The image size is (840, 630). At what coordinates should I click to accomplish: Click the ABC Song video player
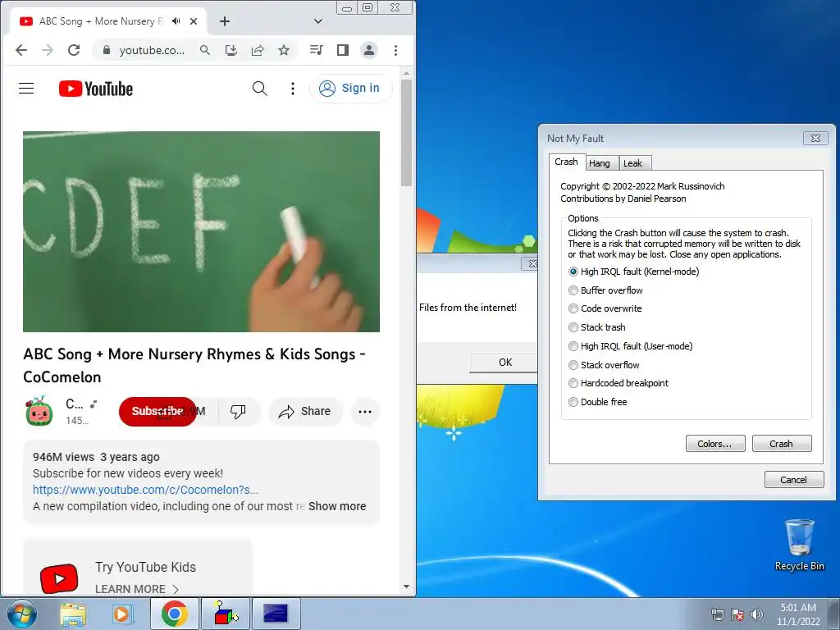[x=202, y=231]
